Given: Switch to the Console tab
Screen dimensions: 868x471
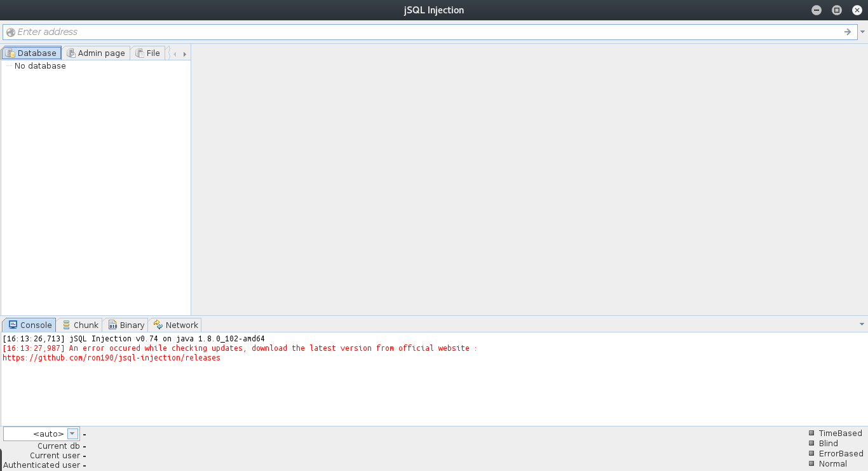Looking at the screenshot, I should tap(29, 325).
